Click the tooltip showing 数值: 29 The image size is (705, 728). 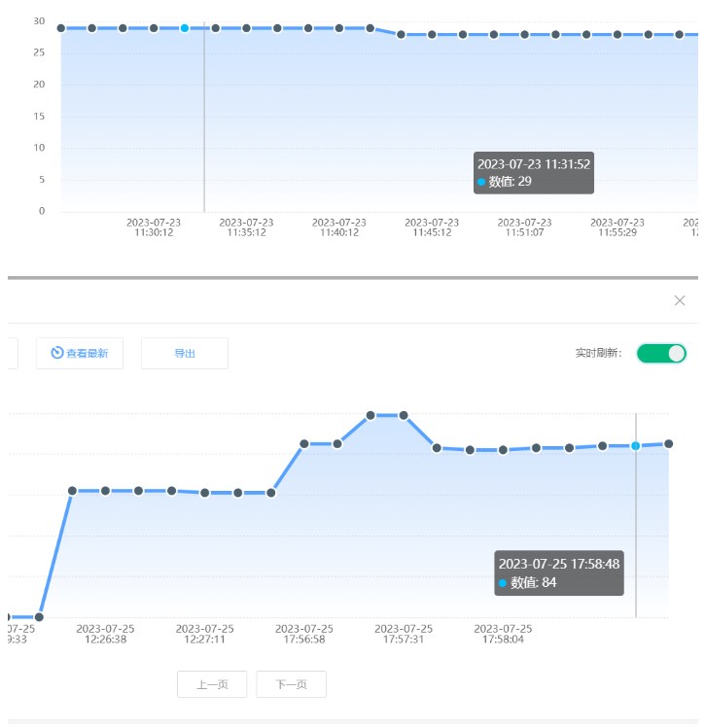click(x=534, y=173)
